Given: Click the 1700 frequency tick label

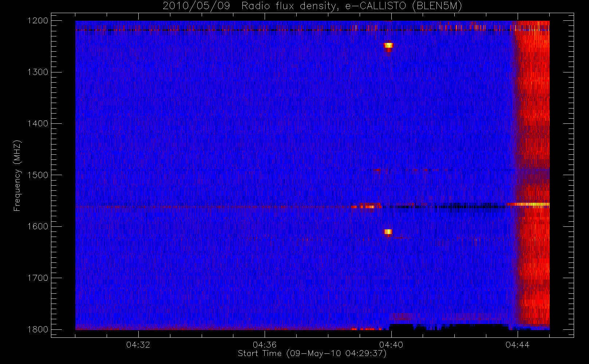Looking at the screenshot, I should point(38,278).
